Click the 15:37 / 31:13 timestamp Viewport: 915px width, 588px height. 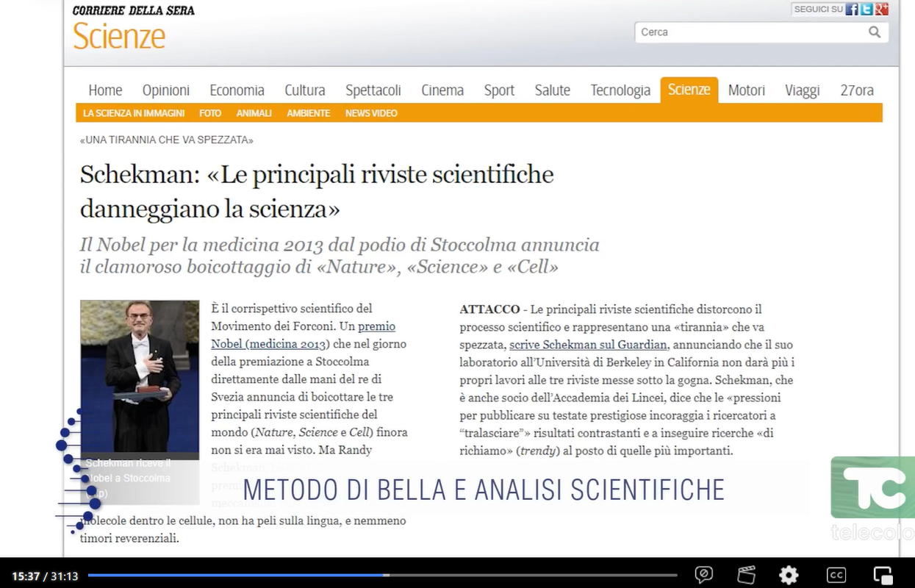tap(45, 577)
